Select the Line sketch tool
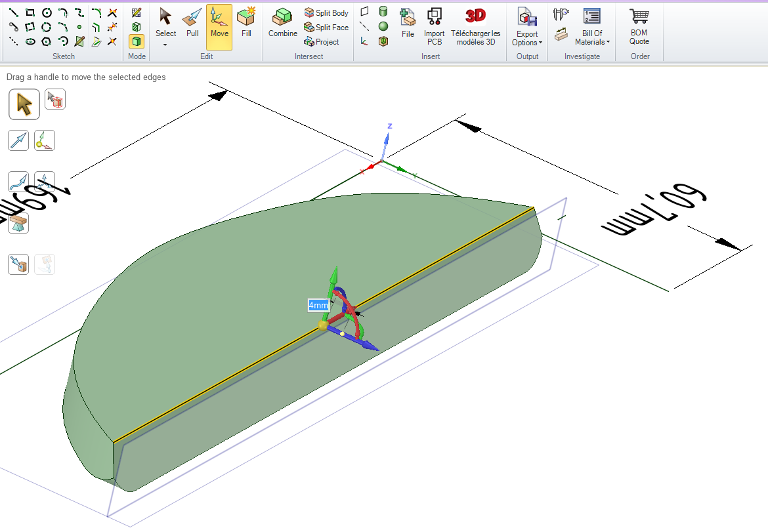This screenshot has height=532, width=768. point(14,12)
